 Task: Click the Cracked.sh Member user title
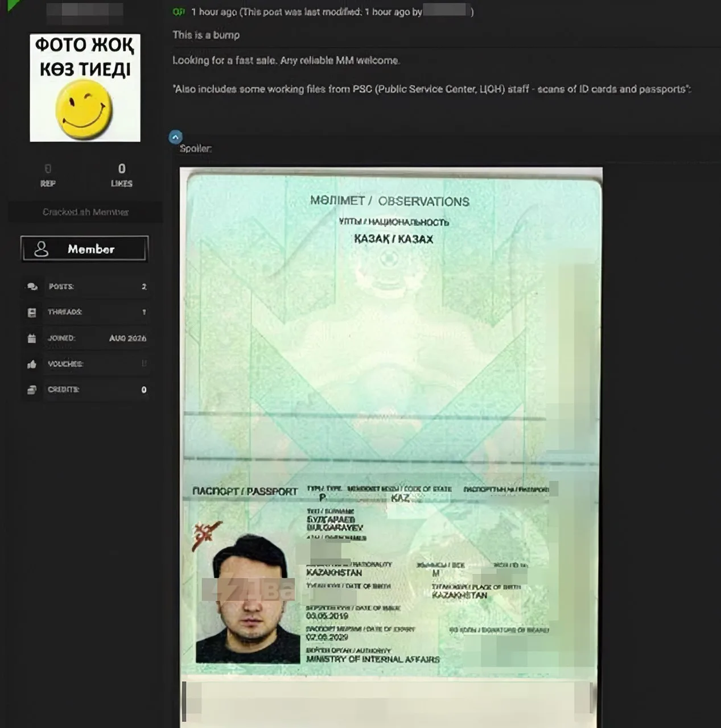click(85, 212)
